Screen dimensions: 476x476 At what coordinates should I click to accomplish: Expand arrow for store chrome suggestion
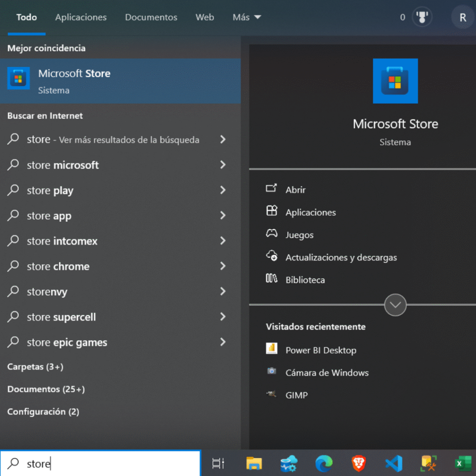click(x=223, y=266)
